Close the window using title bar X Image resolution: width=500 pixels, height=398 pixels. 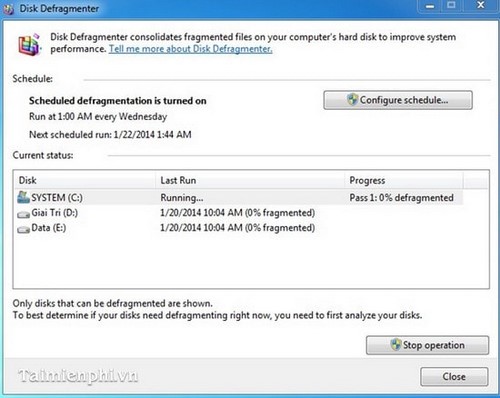coord(480,5)
